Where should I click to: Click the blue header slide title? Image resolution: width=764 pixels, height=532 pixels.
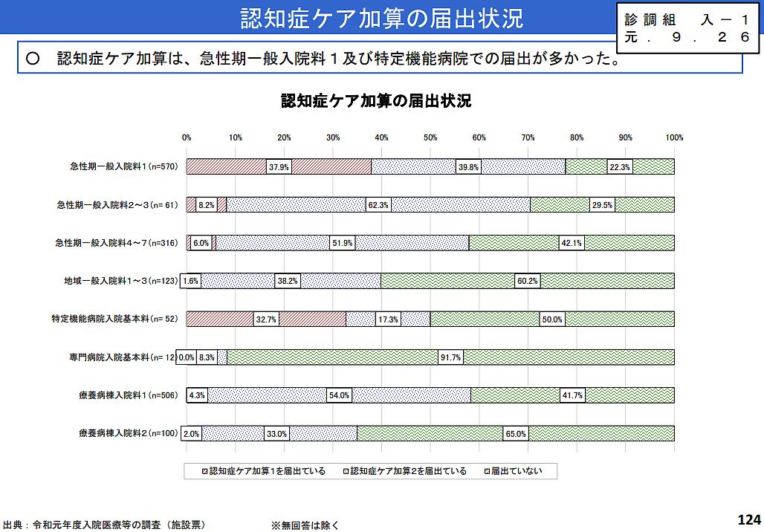tap(381, 19)
